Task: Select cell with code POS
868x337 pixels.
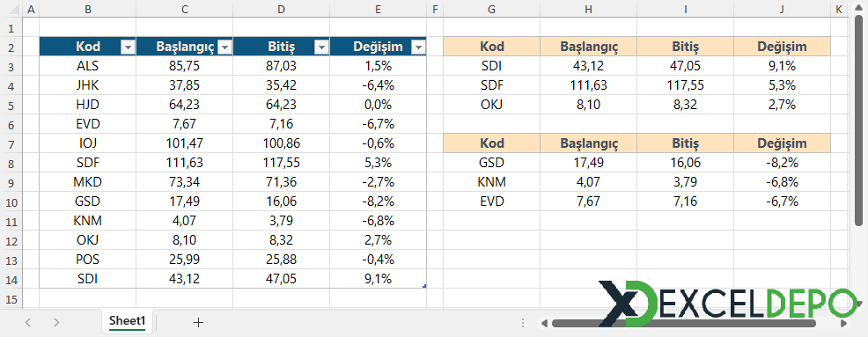Action: tap(87, 260)
